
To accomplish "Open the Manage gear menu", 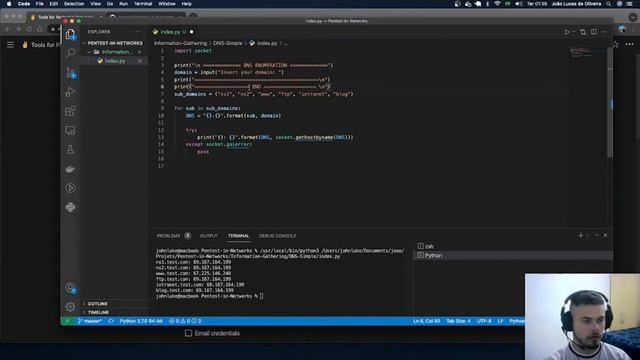I will coord(70,307).
